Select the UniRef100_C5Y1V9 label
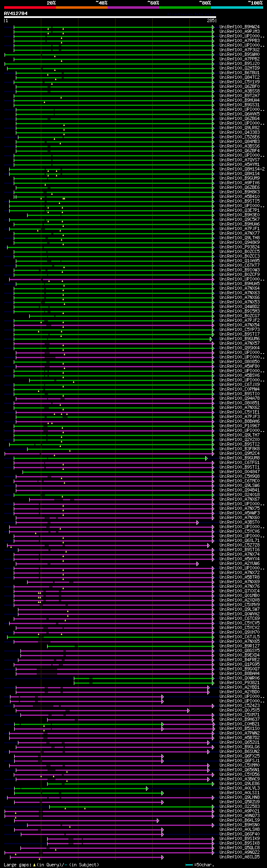Image resolution: width=267 pixels, height=868 pixels. pos(239,82)
